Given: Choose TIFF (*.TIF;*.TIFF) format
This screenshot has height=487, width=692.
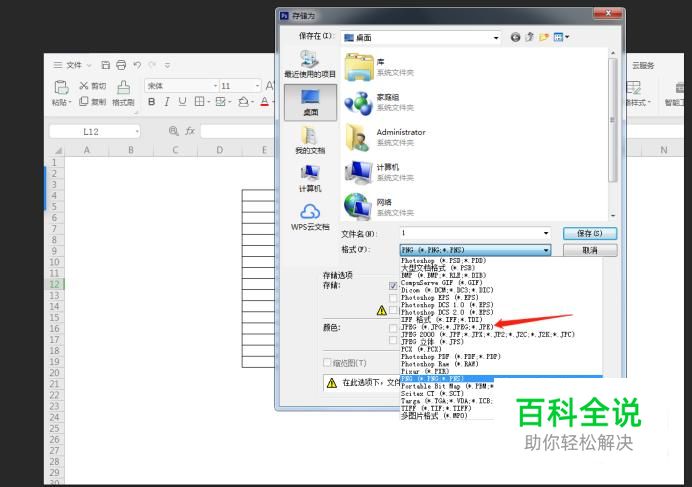Looking at the screenshot, I should [436, 408].
